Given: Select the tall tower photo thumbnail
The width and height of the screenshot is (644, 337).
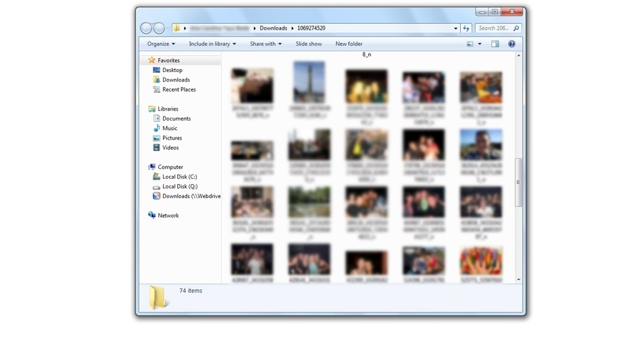Looking at the screenshot, I should 309,82.
